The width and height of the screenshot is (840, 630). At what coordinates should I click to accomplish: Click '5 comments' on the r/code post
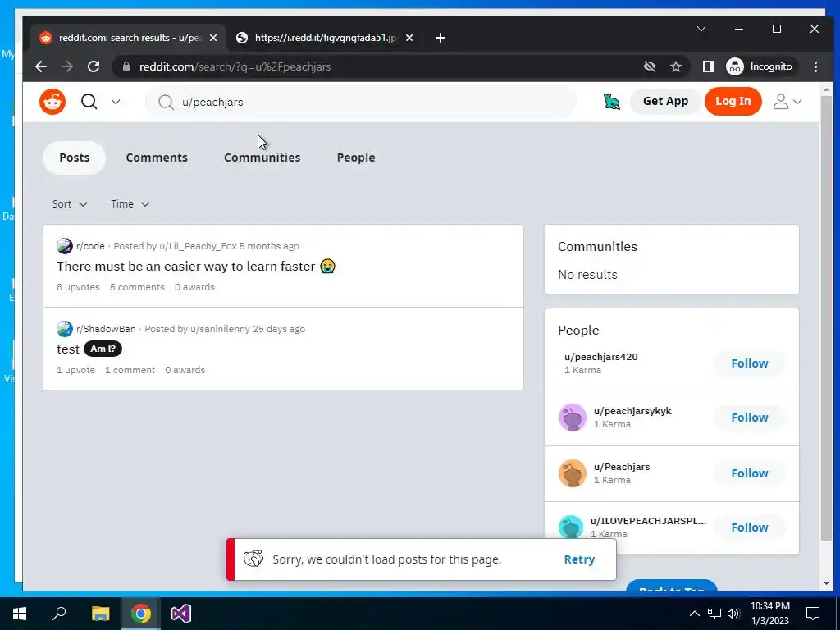click(137, 287)
